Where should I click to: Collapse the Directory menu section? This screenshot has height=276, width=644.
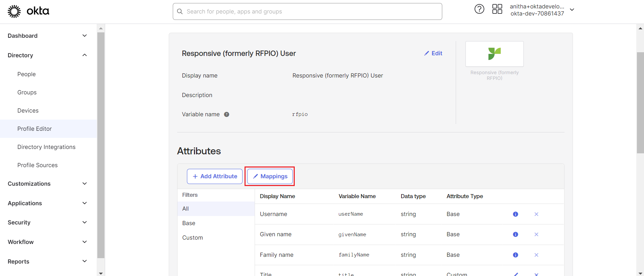[x=85, y=55]
